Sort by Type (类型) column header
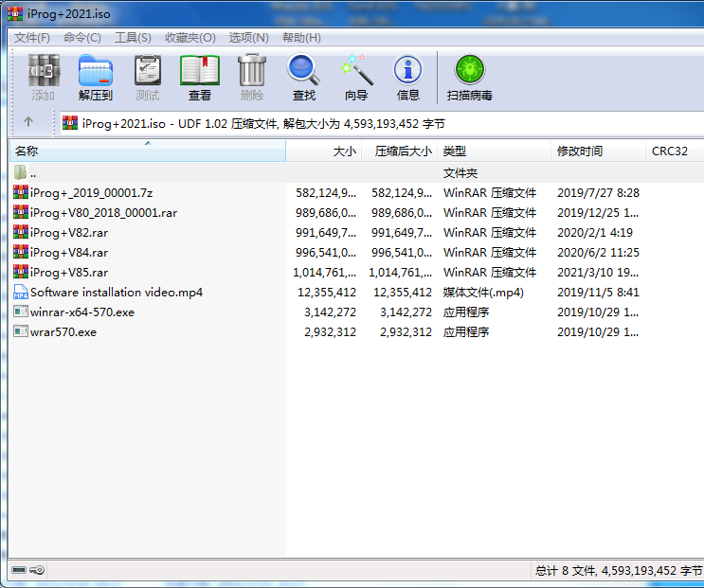This screenshot has width=704, height=588. pos(495,151)
